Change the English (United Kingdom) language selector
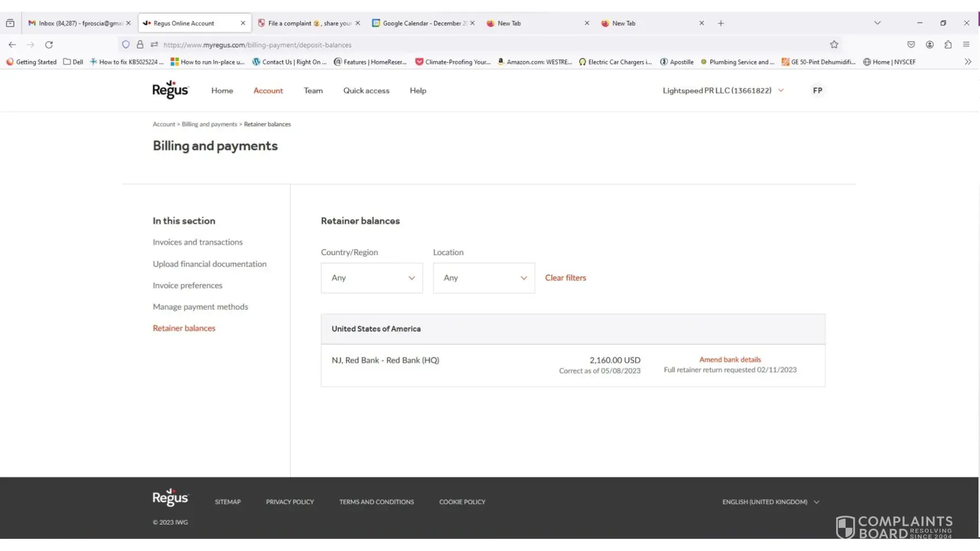Screen dimensions: 980x551 770,502
